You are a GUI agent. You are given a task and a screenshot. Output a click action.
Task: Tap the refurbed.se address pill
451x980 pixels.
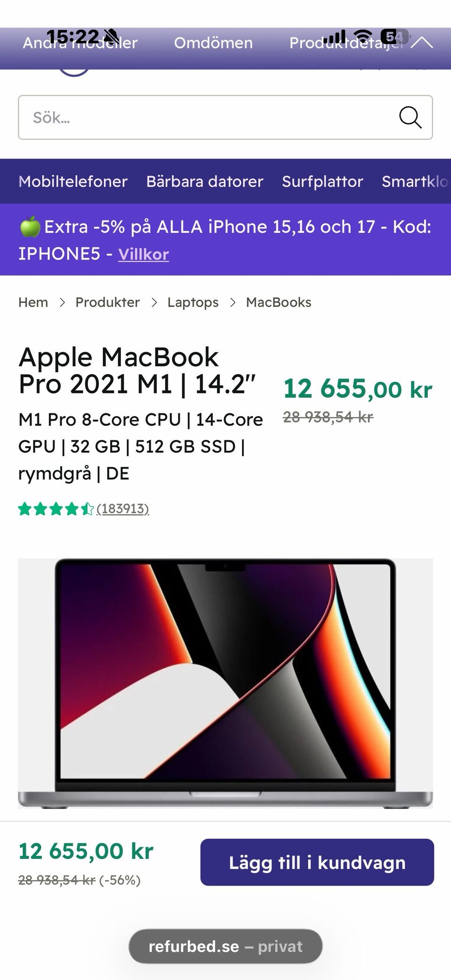(225, 946)
